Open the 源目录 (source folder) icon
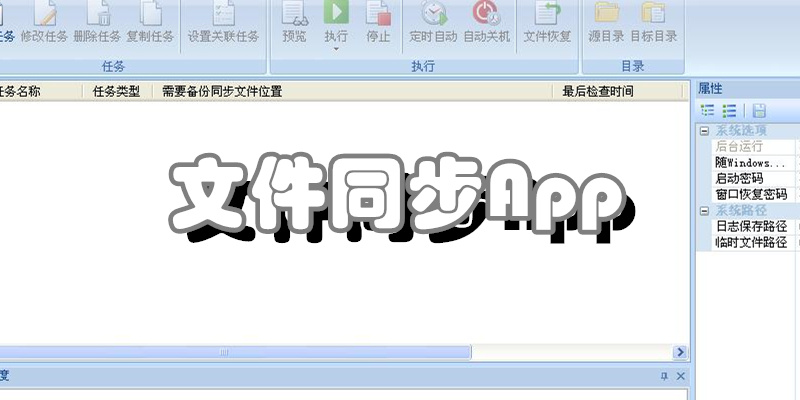 pyautogui.click(x=607, y=13)
